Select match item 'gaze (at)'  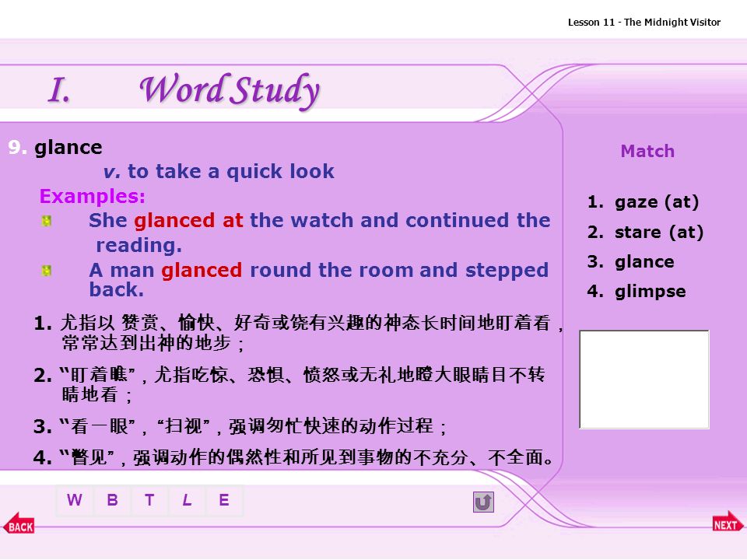coord(644,202)
